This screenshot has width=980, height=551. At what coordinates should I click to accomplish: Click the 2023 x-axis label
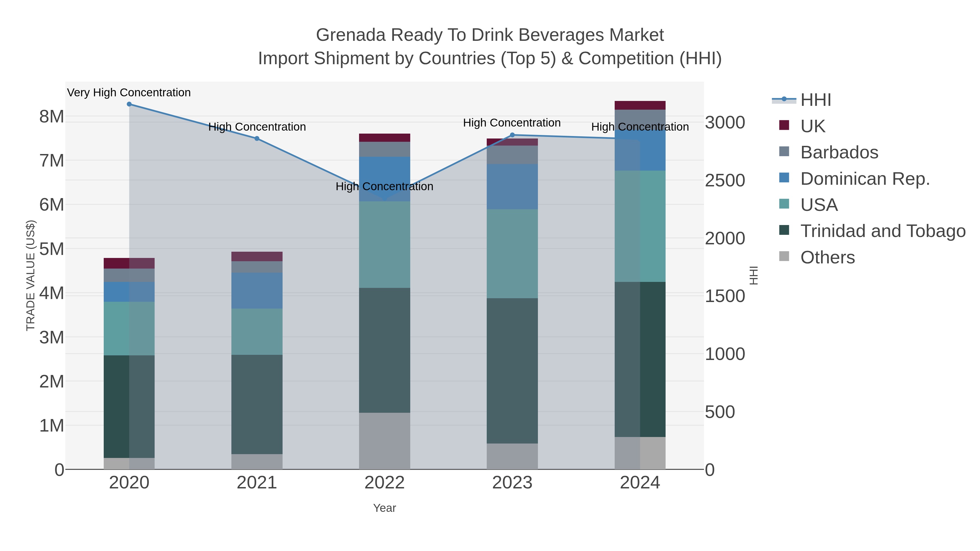click(x=512, y=483)
